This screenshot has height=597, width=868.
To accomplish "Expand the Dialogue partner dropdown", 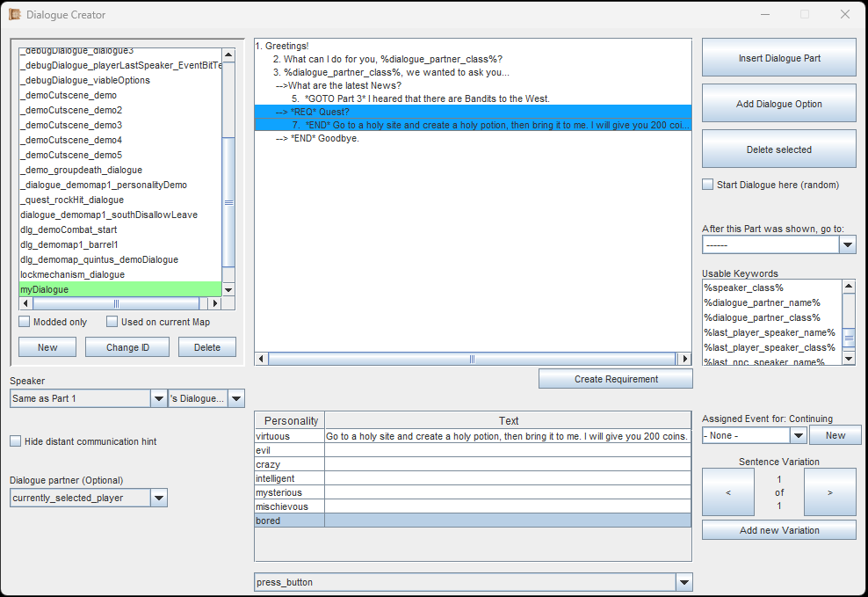I will [x=158, y=498].
